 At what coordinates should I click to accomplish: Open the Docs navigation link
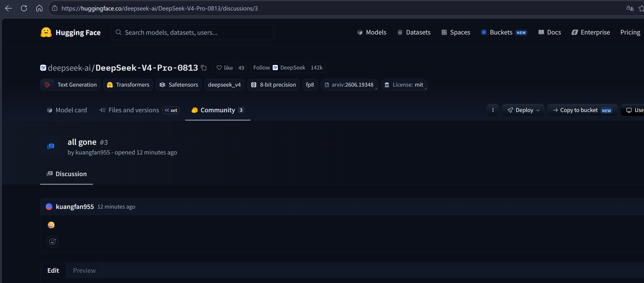[550, 32]
